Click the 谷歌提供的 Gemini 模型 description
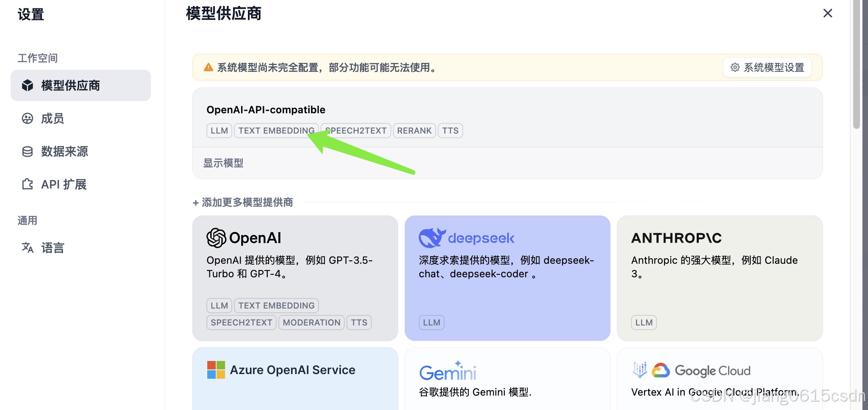This screenshot has width=868, height=410. [x=475, y=392]
